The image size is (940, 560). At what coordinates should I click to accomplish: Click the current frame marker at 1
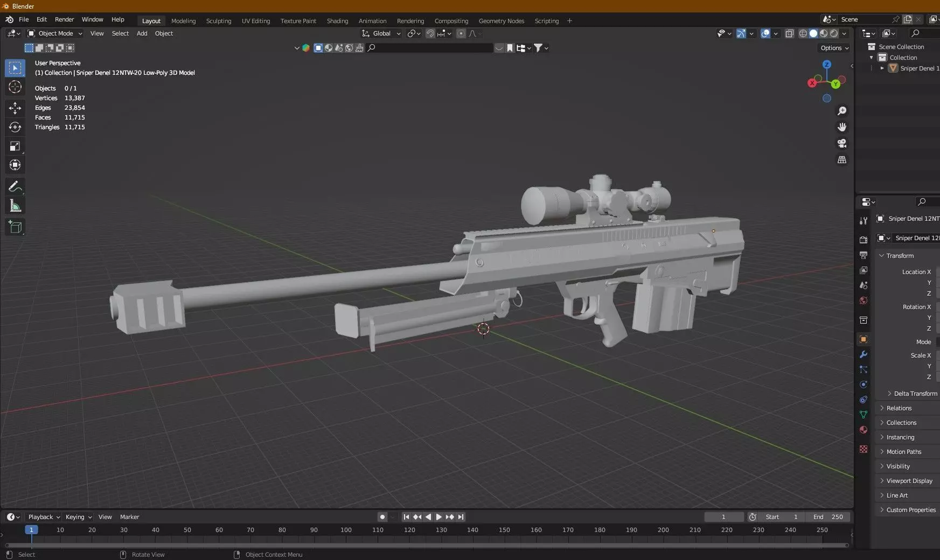click(31, 530)
